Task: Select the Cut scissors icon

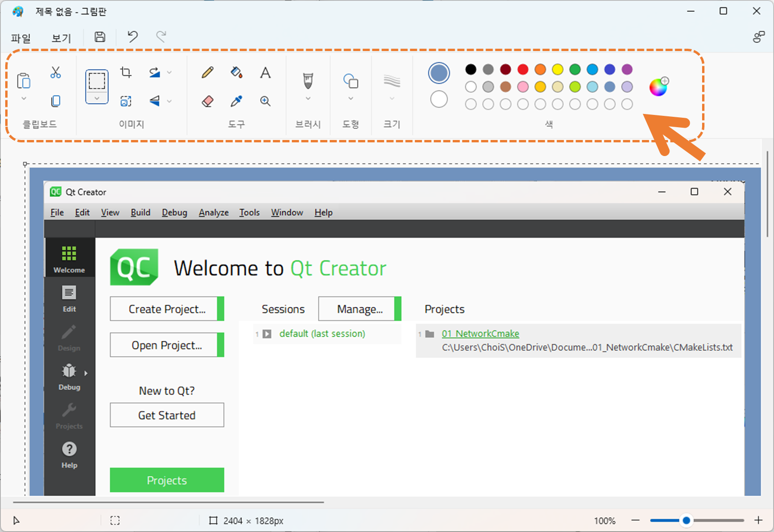Action: point(55,72)
